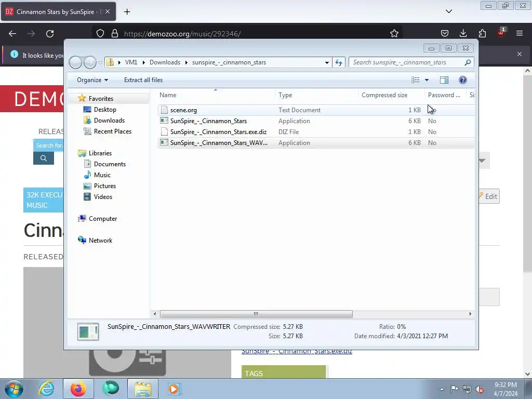Screen dimensions: 532x399
Task: Click VM1 in the address breadcrumb
Action: tap(131, 62)
